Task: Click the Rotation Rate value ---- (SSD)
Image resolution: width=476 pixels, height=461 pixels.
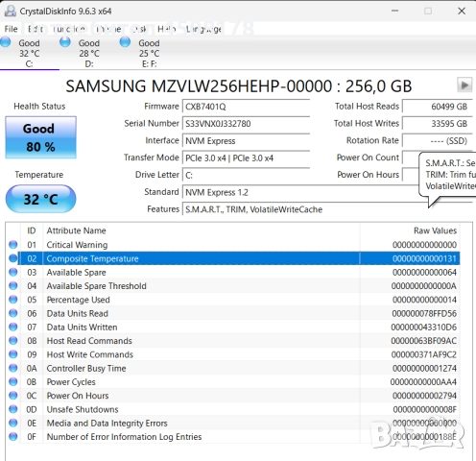Action: [438, 141]
